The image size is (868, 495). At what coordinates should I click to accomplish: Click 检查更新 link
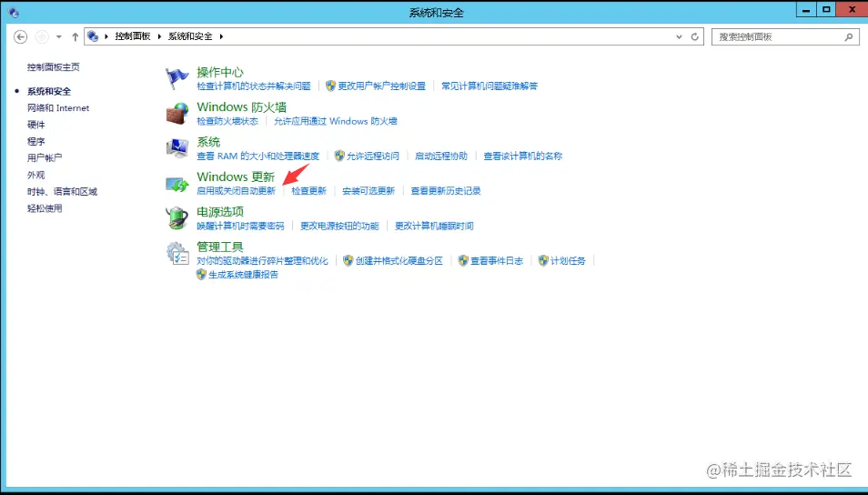[308, 190]
